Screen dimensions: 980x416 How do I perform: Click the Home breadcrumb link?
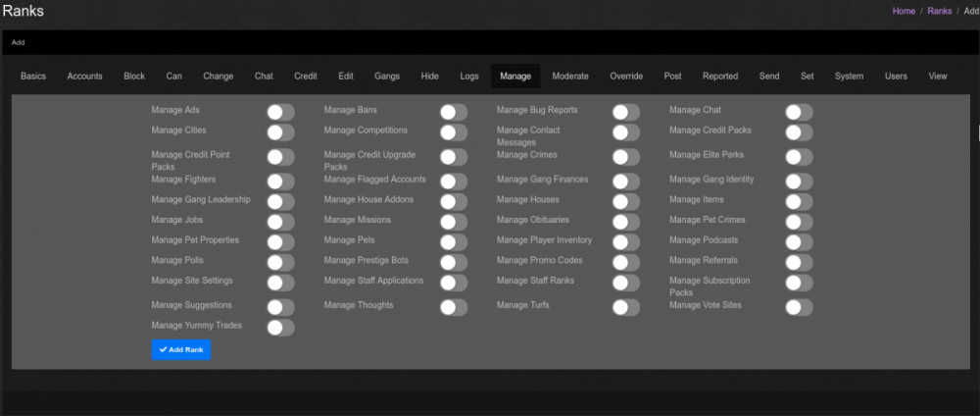[x=904, y=11]
